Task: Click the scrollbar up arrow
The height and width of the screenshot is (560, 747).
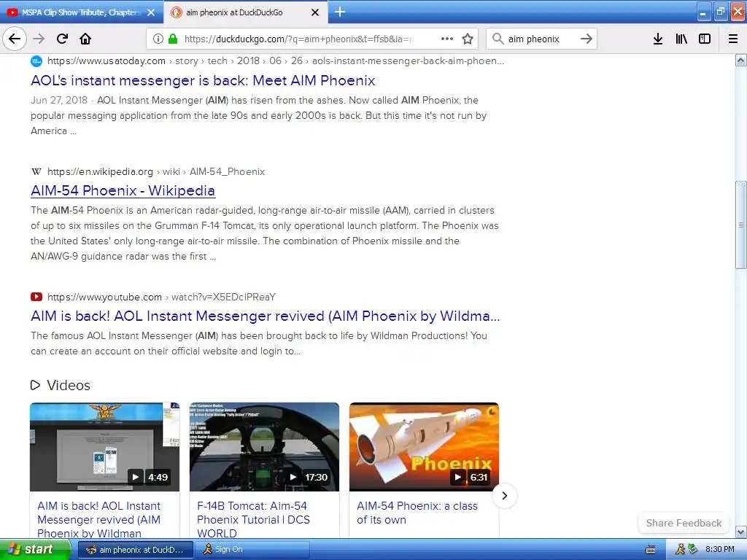Action: [741, 60]
